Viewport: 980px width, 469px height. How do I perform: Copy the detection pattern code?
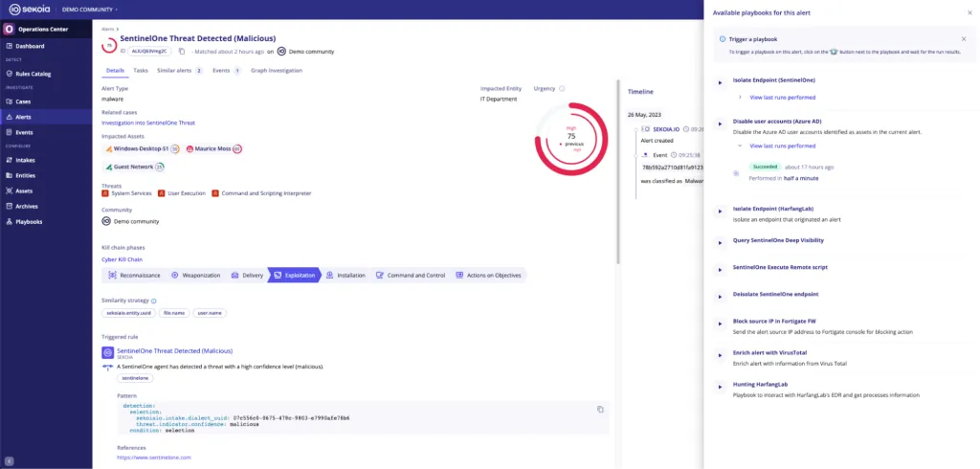coord(600,409)
